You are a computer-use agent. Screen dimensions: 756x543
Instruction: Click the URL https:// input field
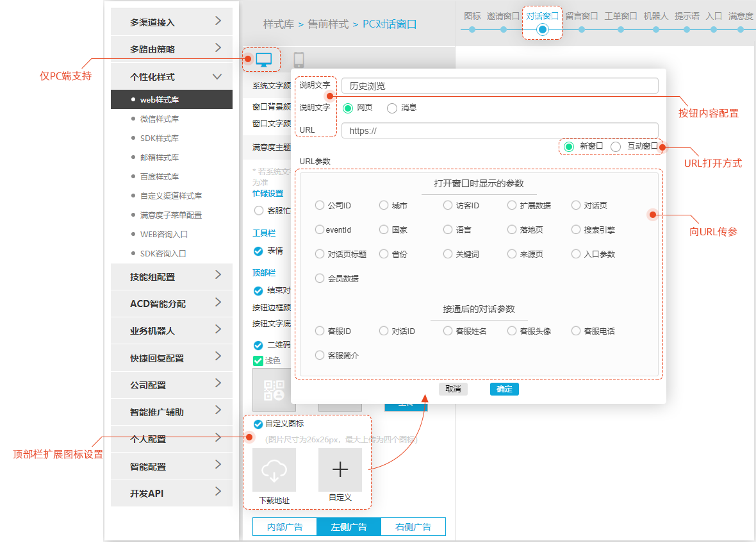pos(500,131)
